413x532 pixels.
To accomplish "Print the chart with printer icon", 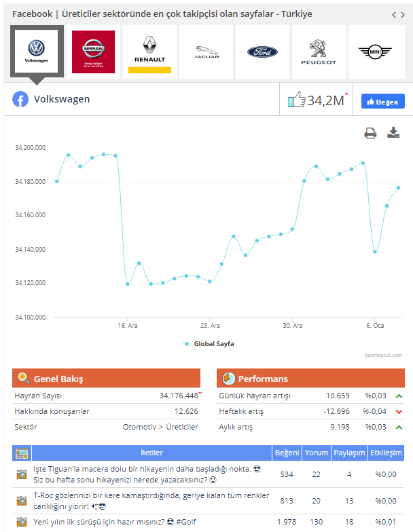I will (370, 133).
